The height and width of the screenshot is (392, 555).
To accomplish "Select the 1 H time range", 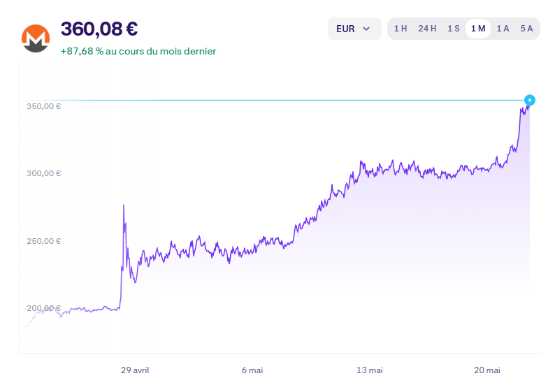I will 401,29.
